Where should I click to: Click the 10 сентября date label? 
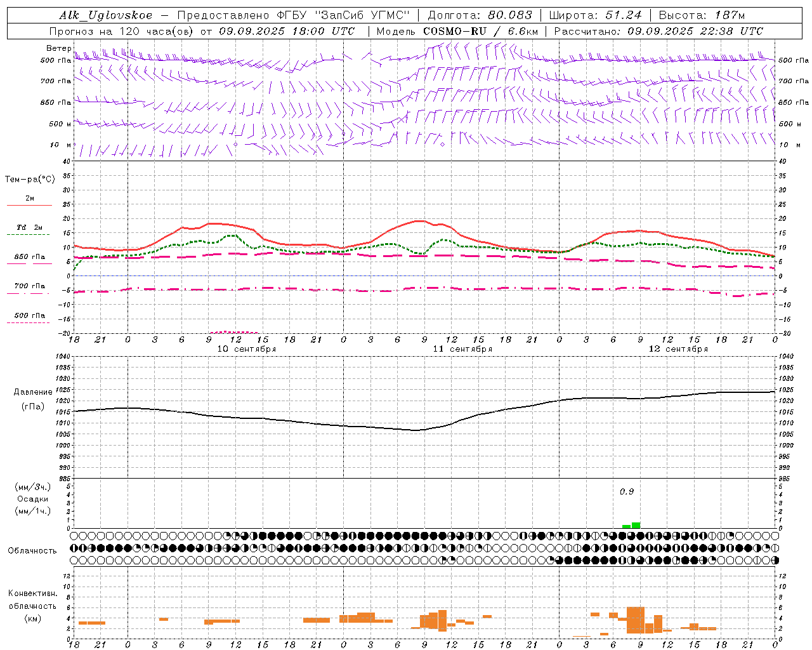coord(247,349)
